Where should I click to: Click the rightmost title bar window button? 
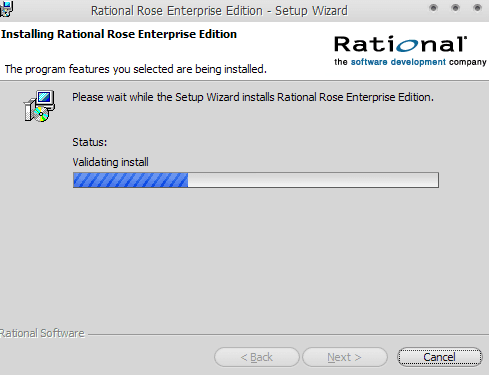tap(477, 8)
